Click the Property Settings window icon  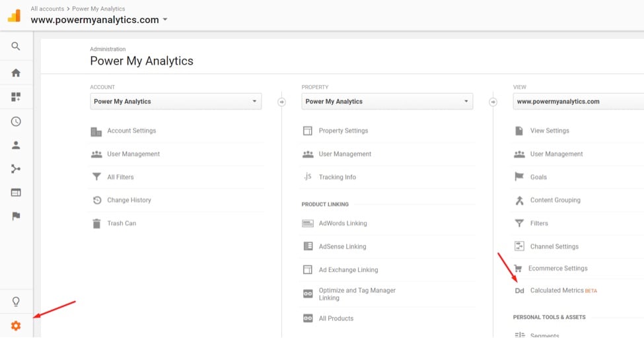coord(308,131)
